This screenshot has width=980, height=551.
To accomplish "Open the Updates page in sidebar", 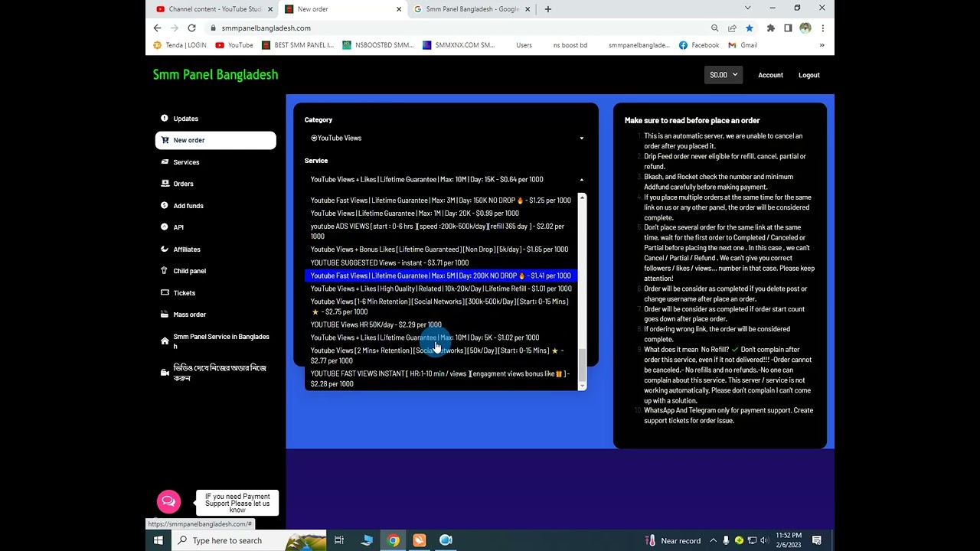I will coord(185,119).
